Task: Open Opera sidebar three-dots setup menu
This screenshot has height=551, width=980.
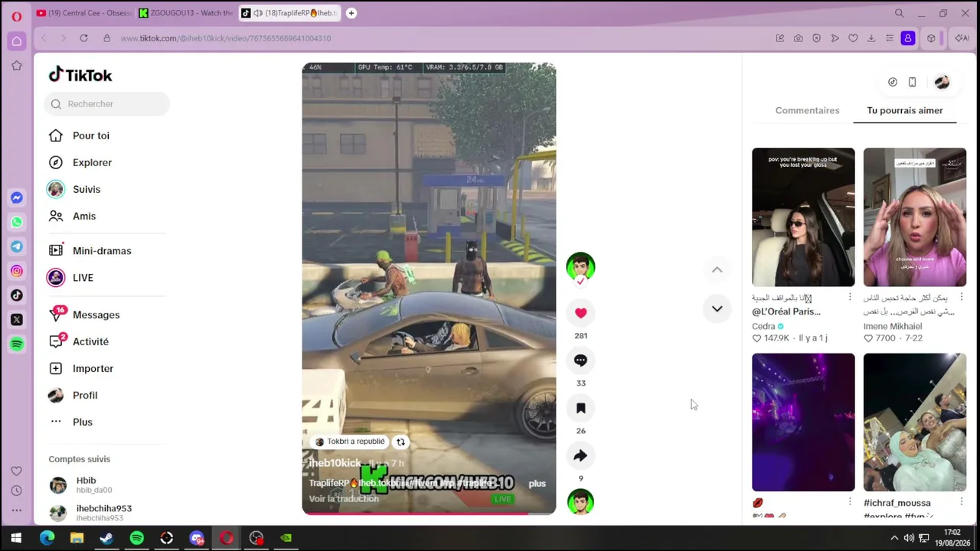Action: pyautogui.click(x=16, y=510)
